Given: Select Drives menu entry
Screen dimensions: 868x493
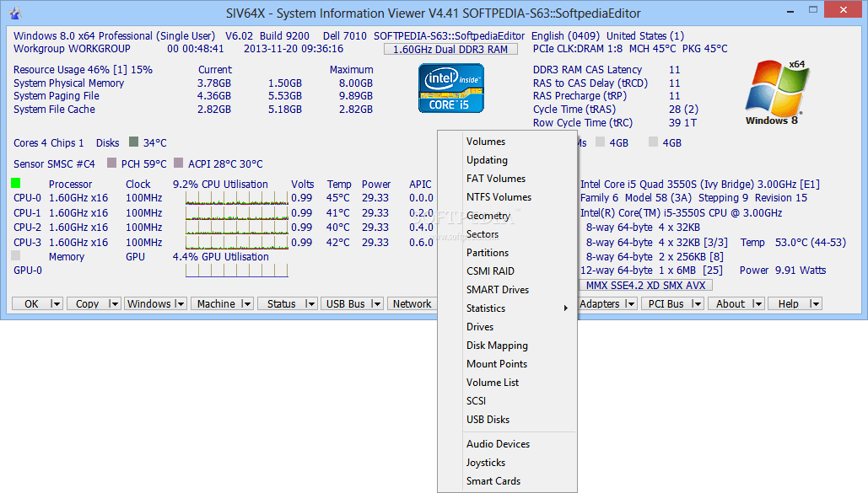Looking at the screenshot, I should click(507, 326).
